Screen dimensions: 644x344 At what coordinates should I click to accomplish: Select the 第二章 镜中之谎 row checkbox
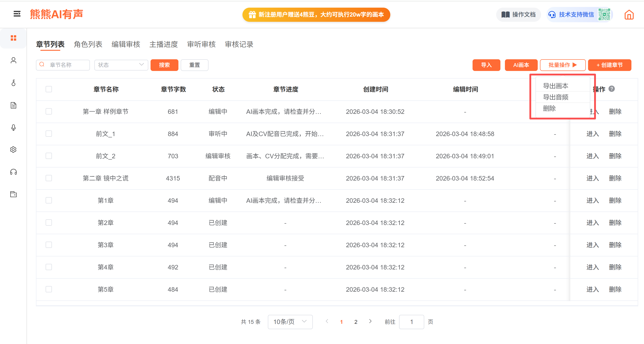pos(49,178)
